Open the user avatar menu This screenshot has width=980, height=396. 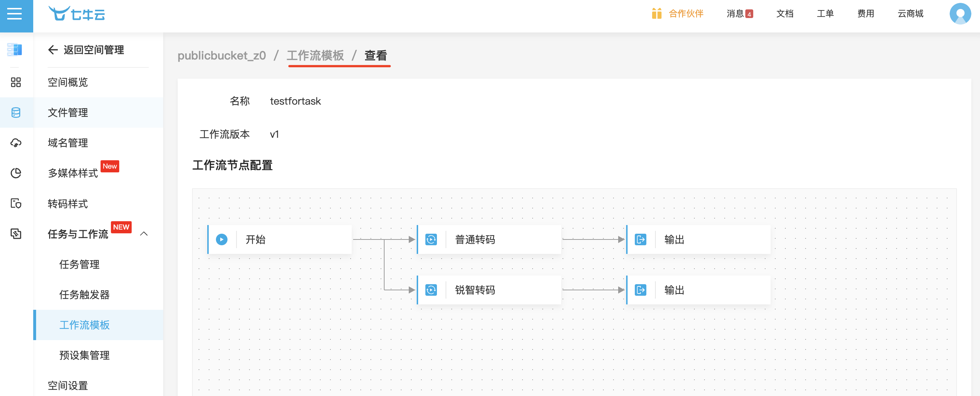pos(960,14)
